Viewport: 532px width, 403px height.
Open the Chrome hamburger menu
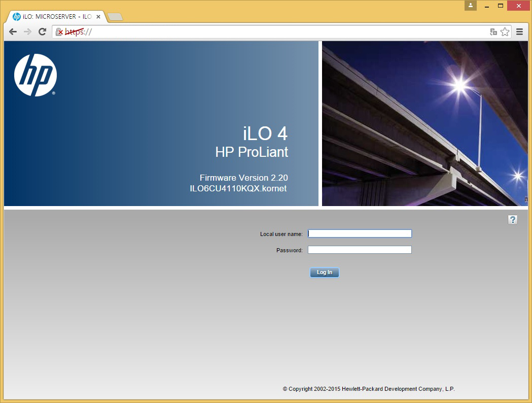click(519, 32)
